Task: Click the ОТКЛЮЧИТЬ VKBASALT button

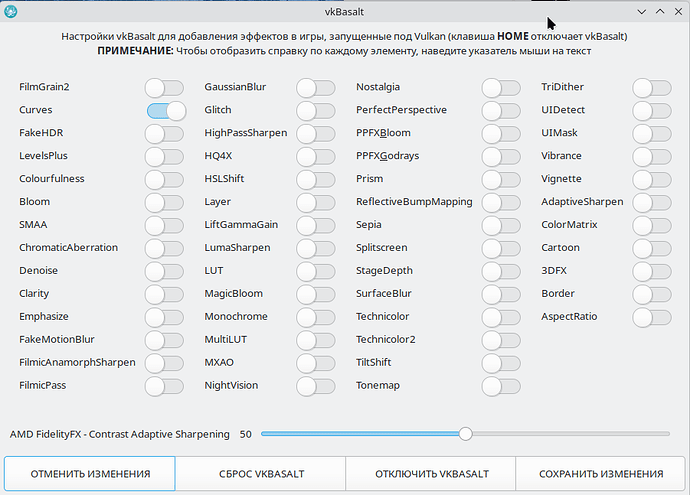Action: click(431, 474)
